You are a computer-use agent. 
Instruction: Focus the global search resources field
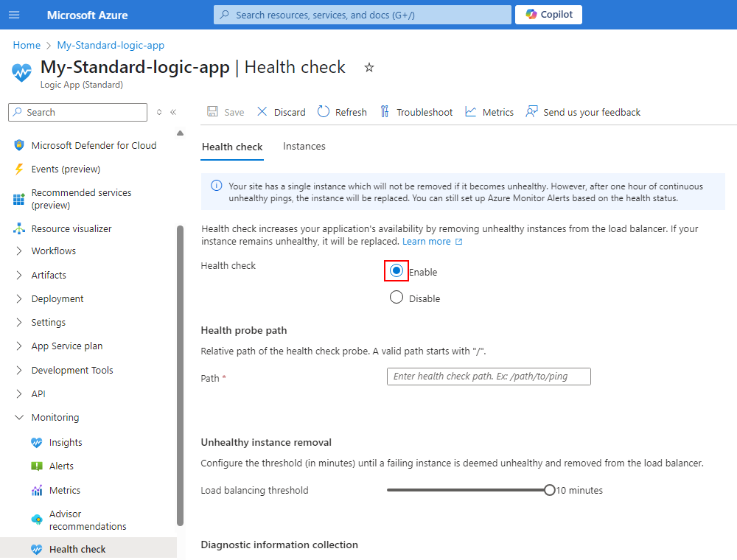coord(363,15)
